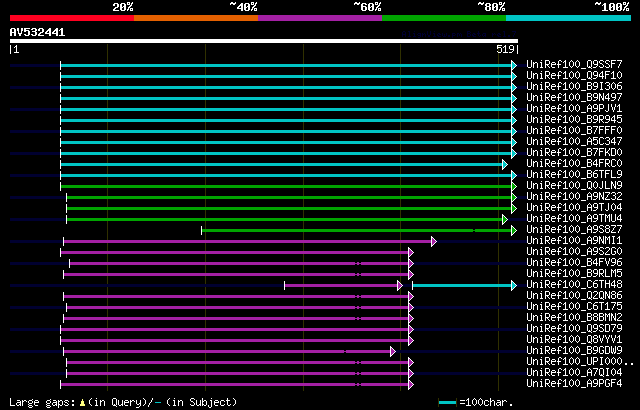Select label UniRef100_B9RLM5

point(574,274)
